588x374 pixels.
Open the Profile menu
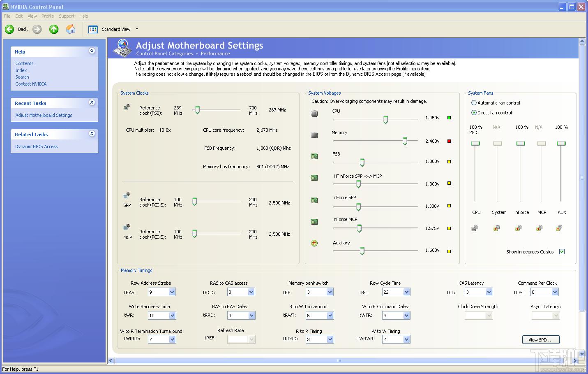(x=48, y=16)
